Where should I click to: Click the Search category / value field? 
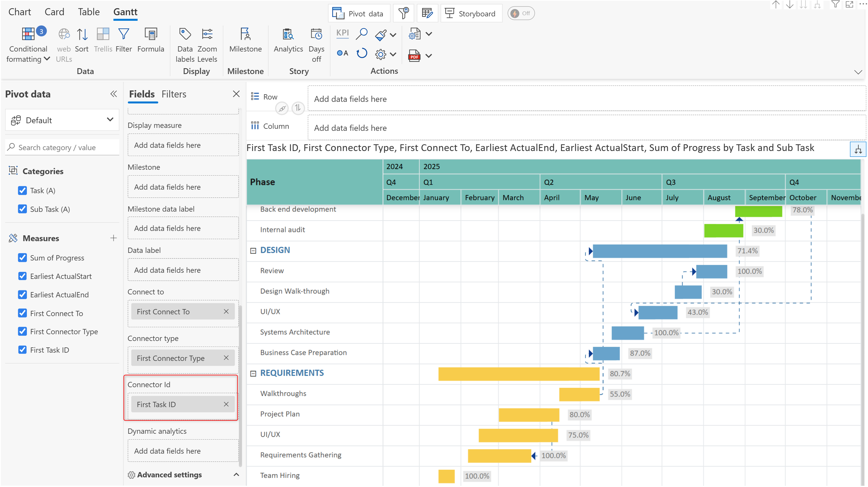66,148
